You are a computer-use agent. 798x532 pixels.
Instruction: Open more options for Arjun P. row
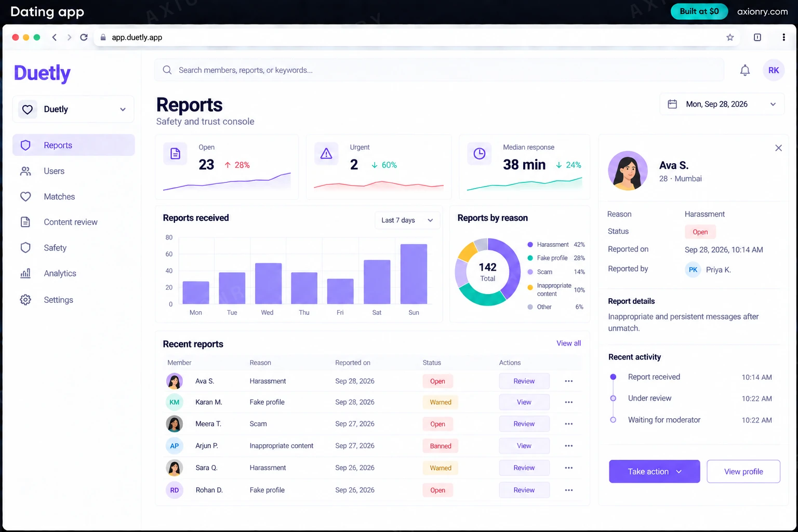click(x=569, y=446)
